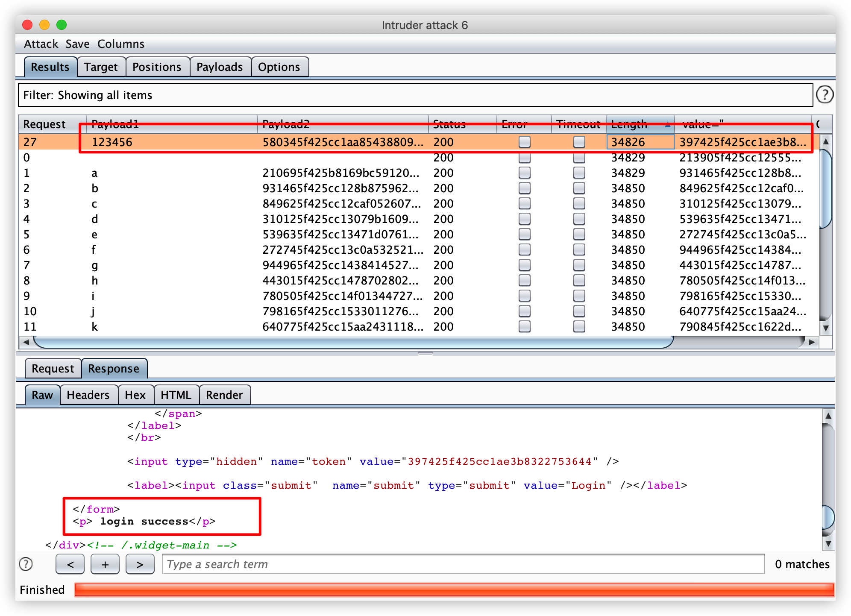Viewport: 851px width, 616px height.
Task: Toggle Error checkbox for request 27
Action: [524, 142]
